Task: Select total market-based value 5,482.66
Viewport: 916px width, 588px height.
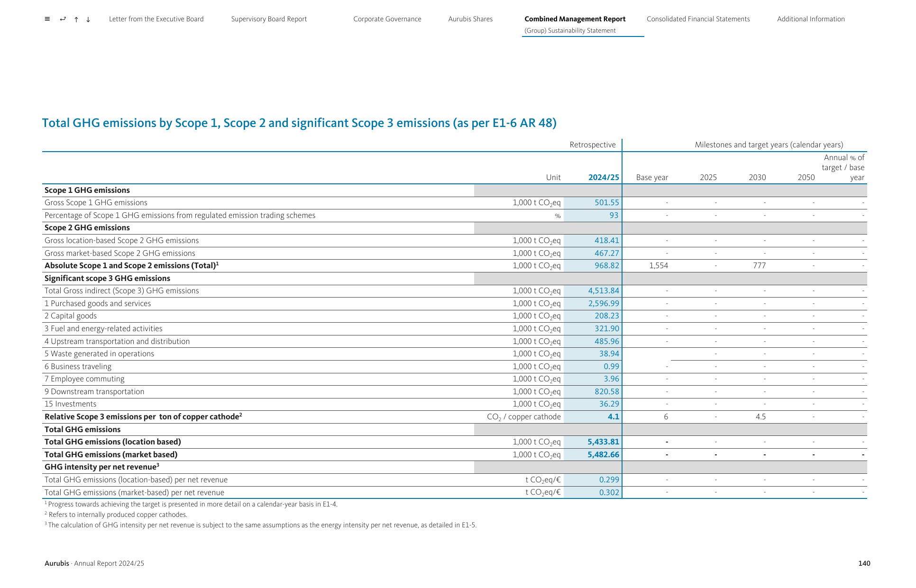Action: [604, 455]
